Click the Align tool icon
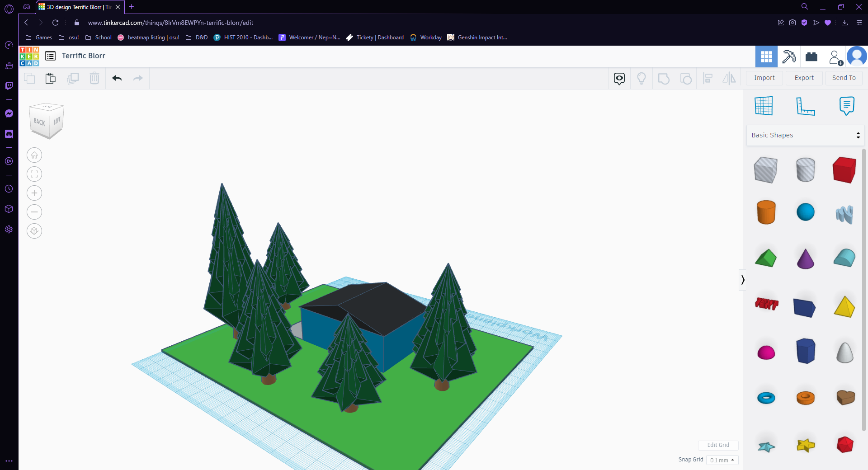 708,79
